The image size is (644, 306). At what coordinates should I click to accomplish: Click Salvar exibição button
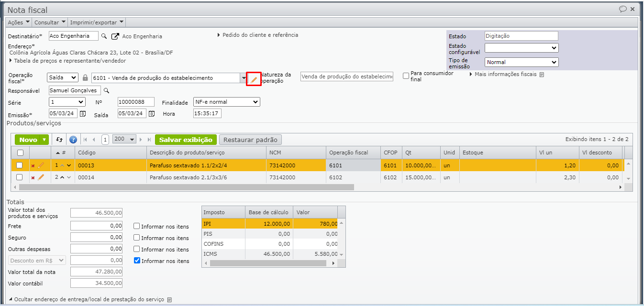186,140
